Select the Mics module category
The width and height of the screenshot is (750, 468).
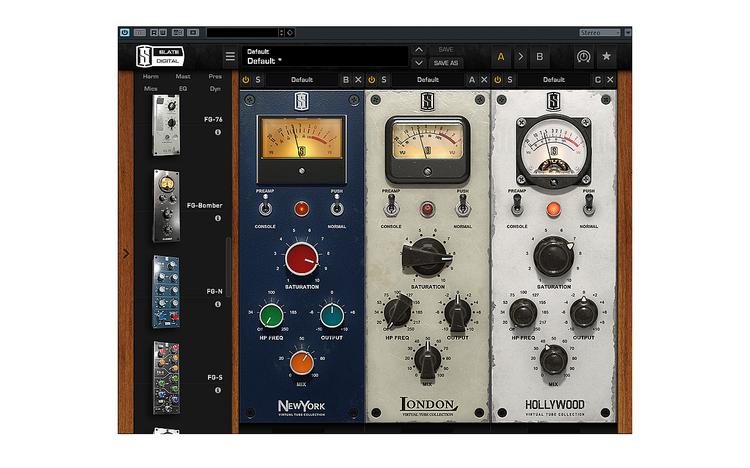[x=151, y=89]
